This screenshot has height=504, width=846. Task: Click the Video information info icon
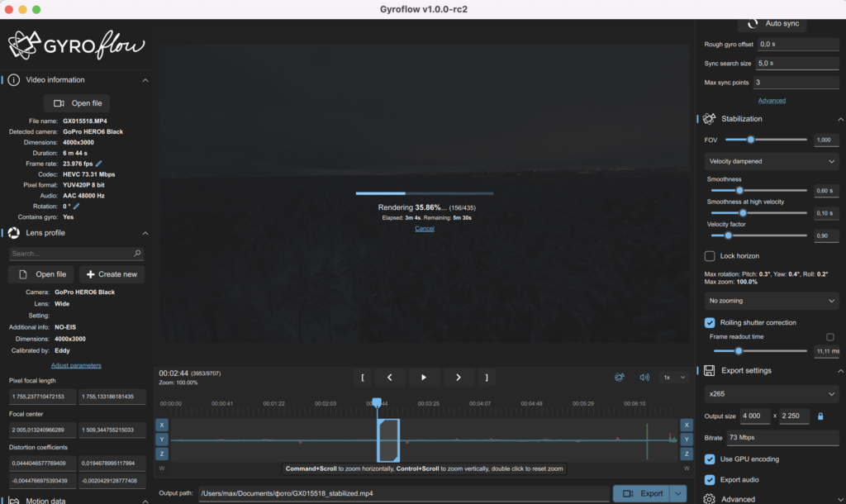(13, 80)
